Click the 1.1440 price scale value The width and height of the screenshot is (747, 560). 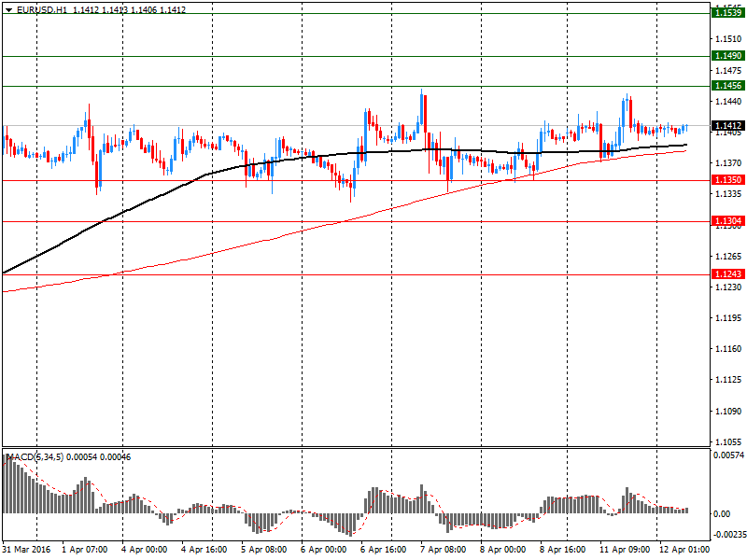pyautogui.click(x=728, y=101)
